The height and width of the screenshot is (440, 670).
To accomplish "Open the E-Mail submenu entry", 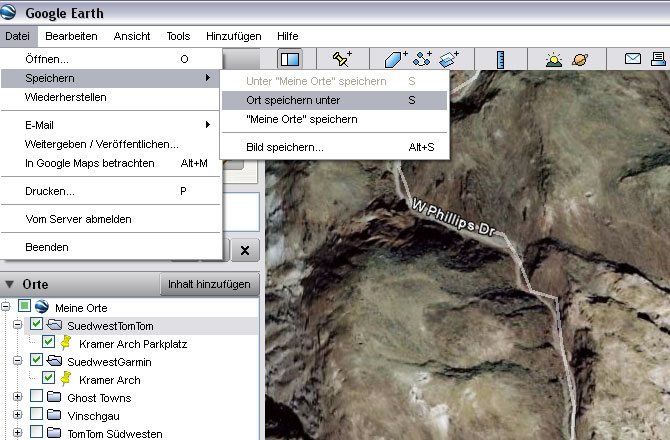I will [x=111, y=125].
